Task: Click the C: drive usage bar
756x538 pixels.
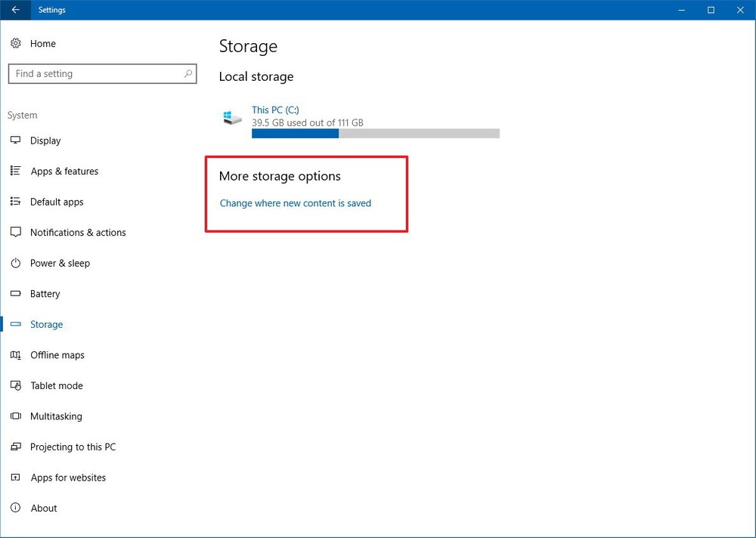Action: 376,134
